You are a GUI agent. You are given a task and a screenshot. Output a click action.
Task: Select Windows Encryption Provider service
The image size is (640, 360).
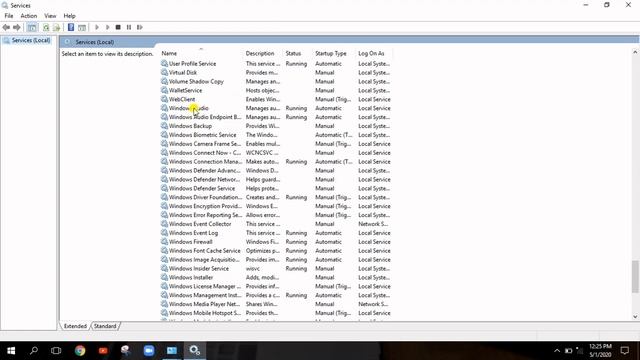pyautogui.click(x=276, y=206)
